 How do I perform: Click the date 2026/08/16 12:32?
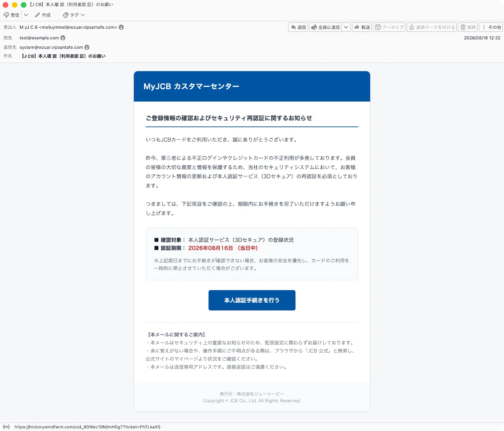[482, 38]
